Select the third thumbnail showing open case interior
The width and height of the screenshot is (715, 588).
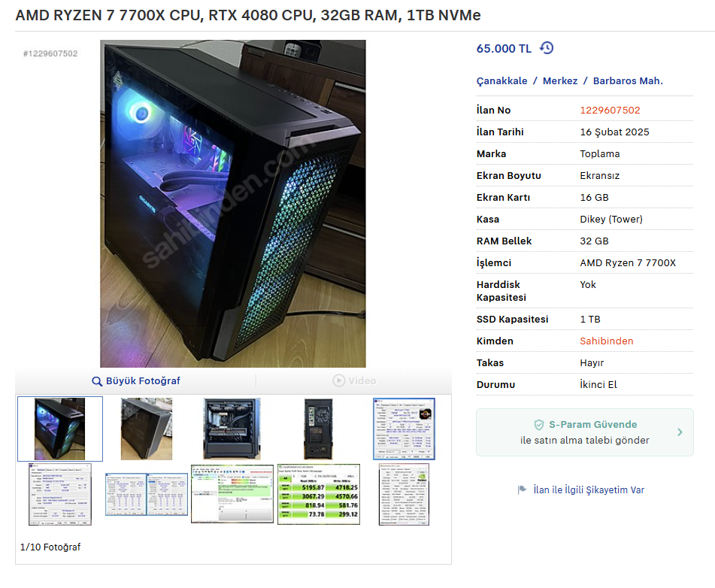click(x=232, y=429)
